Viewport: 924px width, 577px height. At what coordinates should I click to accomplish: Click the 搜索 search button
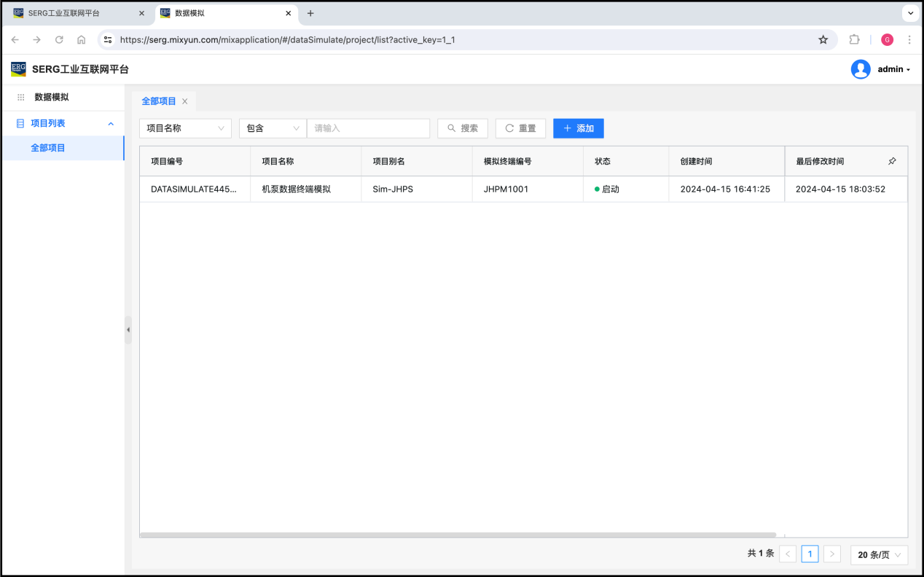(463, 128)
